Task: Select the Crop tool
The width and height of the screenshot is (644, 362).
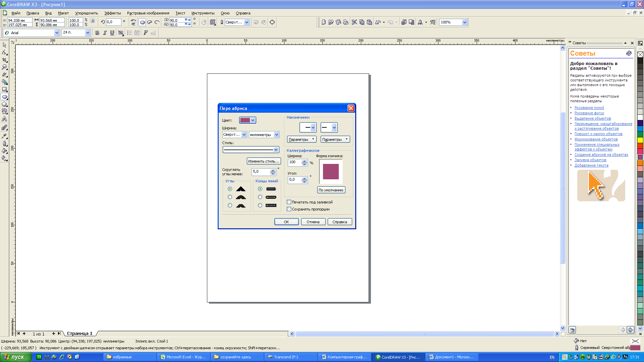Action: (4, 60)
